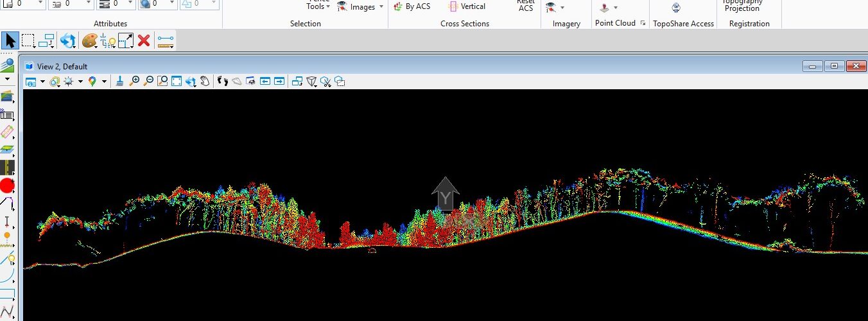Click the Walk footprints icon

(x=223, y=81)
